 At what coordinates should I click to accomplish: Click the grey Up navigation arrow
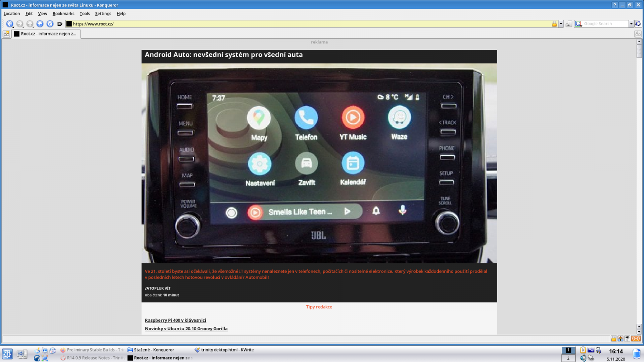(30, 24)
